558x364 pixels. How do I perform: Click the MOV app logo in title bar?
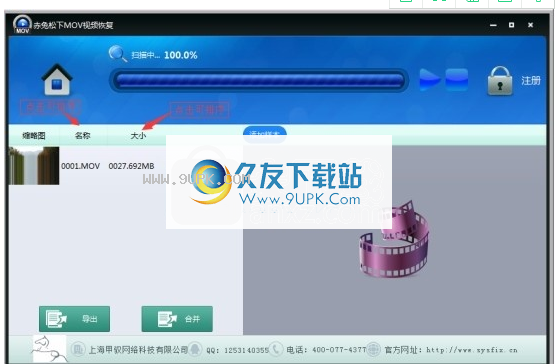coord(22,24)
